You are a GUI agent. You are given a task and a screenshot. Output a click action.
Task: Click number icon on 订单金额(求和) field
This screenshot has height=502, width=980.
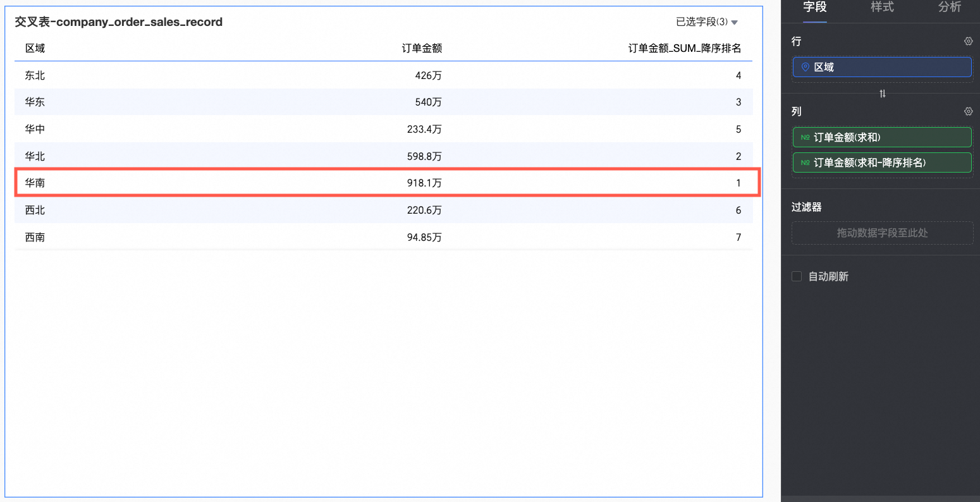pyautogui.click(x=805, y=137)
